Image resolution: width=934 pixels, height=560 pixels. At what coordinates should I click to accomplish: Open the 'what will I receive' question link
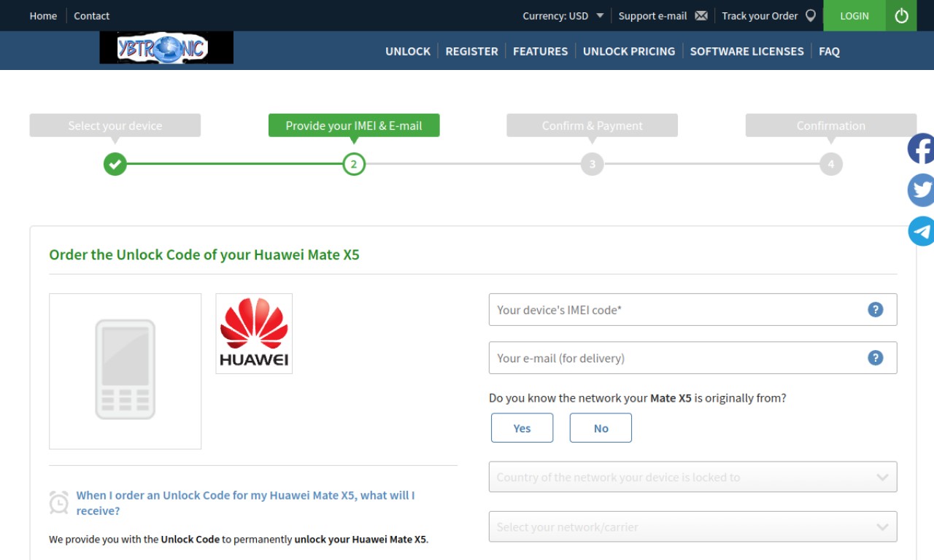click(245, 503)
